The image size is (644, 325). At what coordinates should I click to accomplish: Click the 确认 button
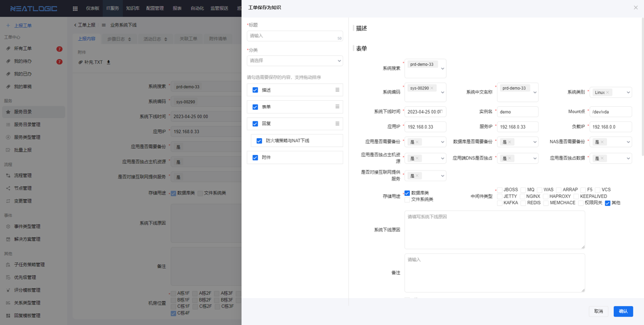[x=623, y=311]
